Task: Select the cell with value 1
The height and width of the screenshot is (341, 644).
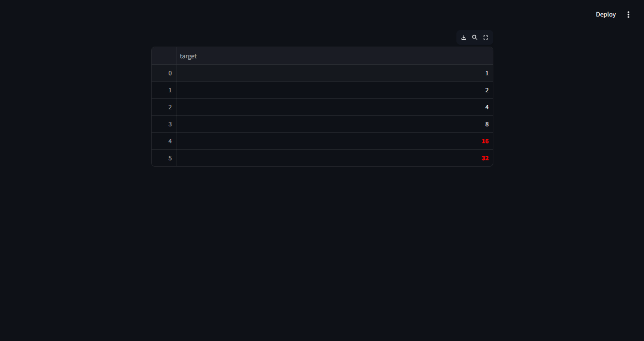Action: (x=334, y=73)
